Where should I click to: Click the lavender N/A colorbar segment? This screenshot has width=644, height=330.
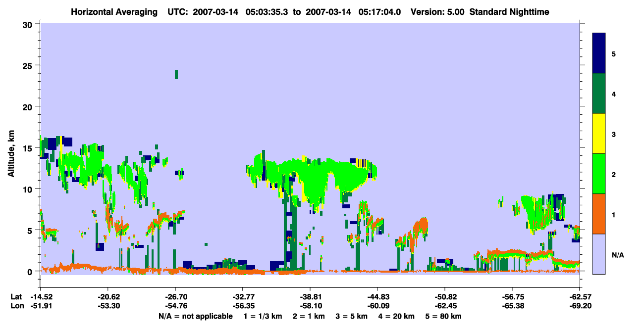coord(599,254)
